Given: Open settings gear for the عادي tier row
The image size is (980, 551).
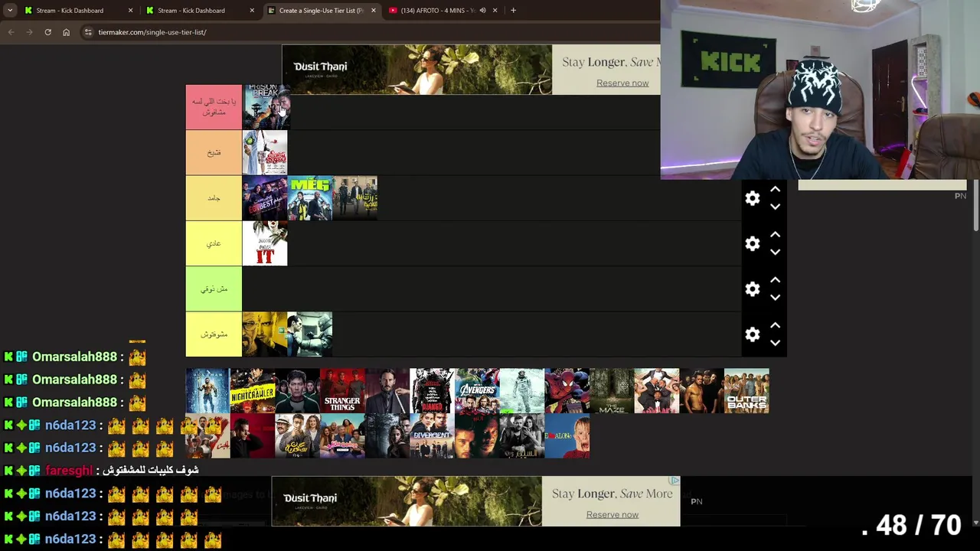Looking at the screenshot, I should [x=753, y=243].
